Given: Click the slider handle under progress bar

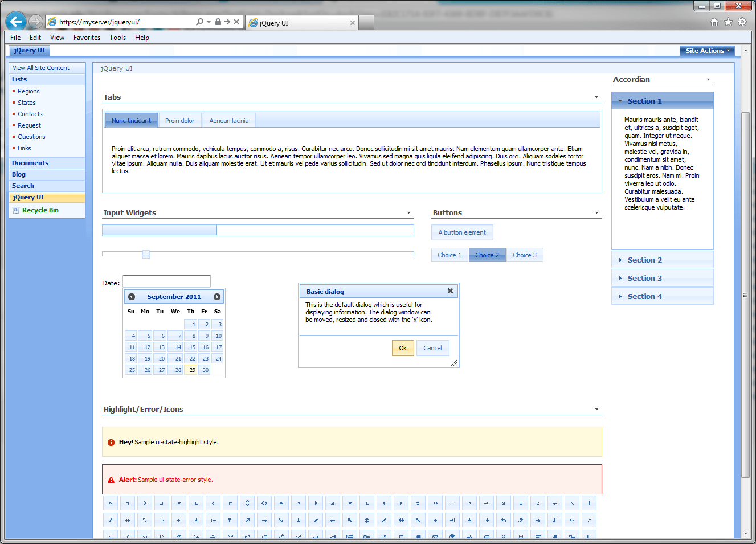Looking at the screenshot, I should (146, 254).
